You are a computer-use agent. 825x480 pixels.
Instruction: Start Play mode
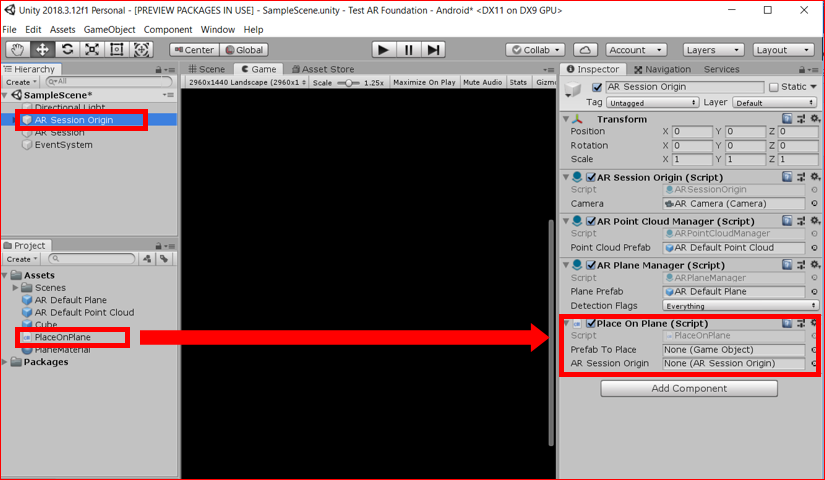384,49
